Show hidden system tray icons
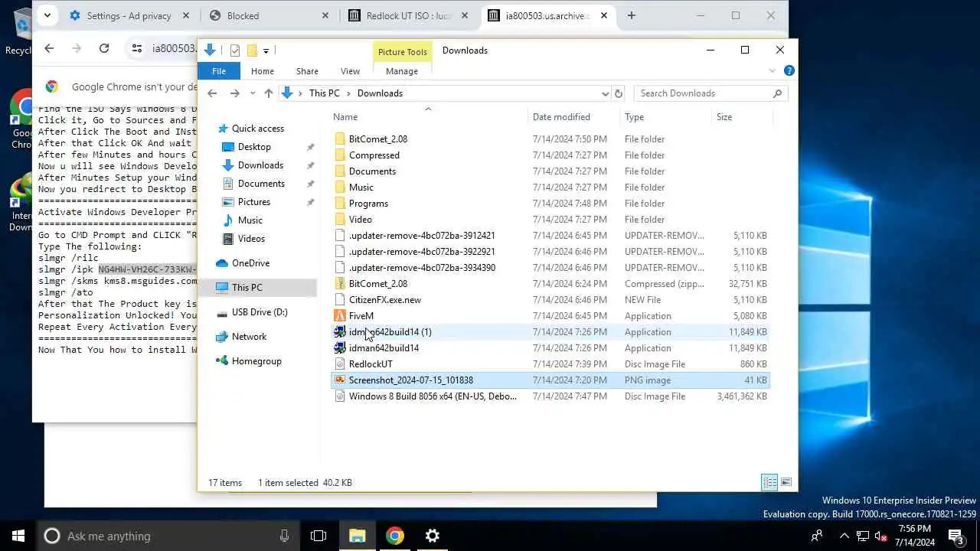Screen dimensions: 980x551 pos(844,536)
